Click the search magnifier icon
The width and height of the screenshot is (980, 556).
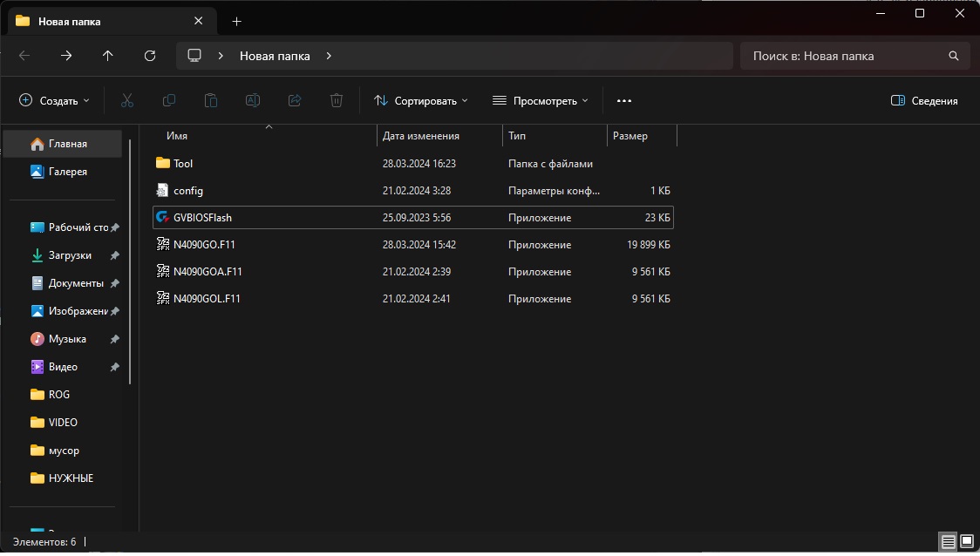[x=953, y=56]
